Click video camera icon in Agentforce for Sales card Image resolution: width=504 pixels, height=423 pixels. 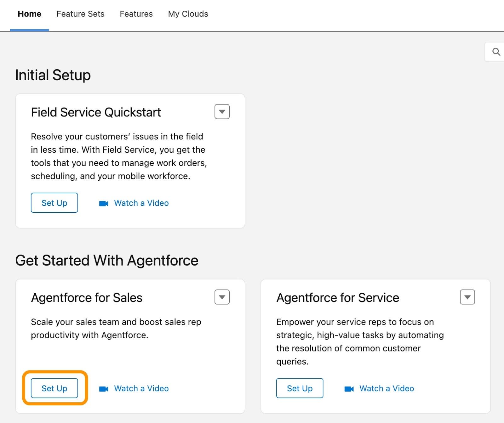(x=104, y=389)
